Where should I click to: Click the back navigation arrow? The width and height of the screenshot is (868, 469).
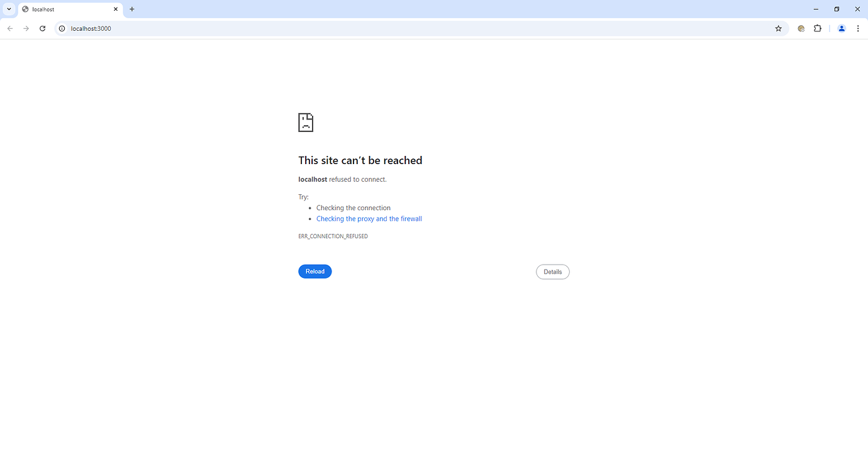pos(10,28)
